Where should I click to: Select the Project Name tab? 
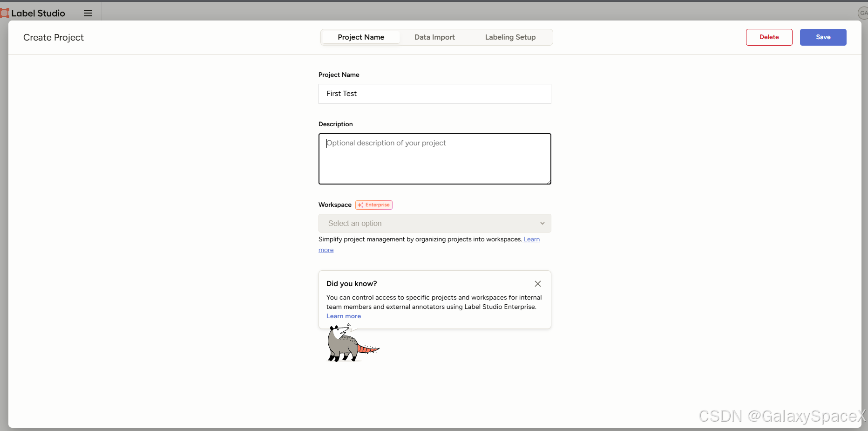point(361,37)
